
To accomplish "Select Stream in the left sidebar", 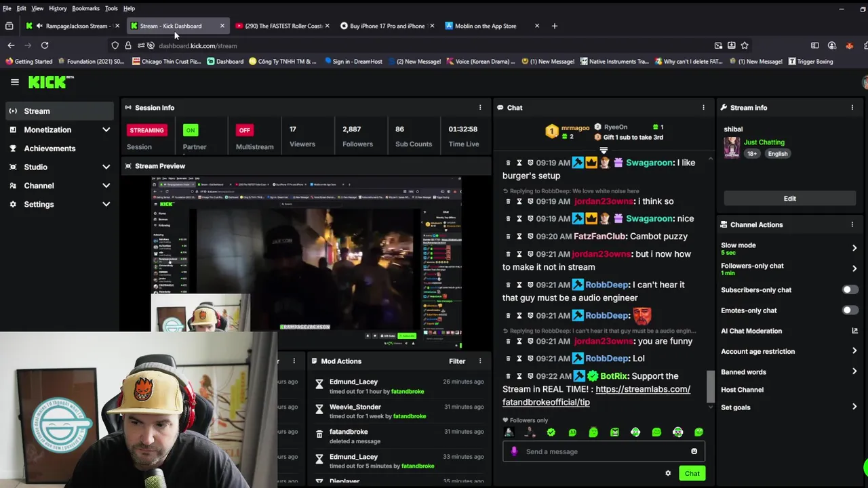I will click(60, 111).
